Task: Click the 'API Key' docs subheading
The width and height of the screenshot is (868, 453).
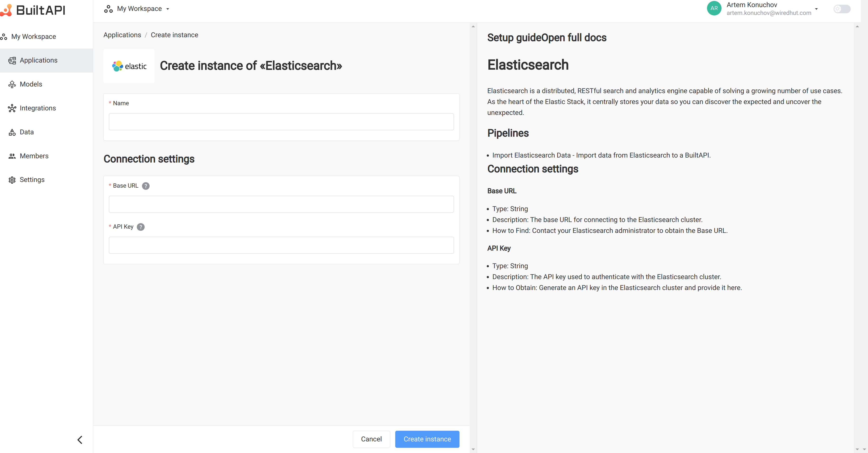Action: pyautogui.click(x=499, y=248)
